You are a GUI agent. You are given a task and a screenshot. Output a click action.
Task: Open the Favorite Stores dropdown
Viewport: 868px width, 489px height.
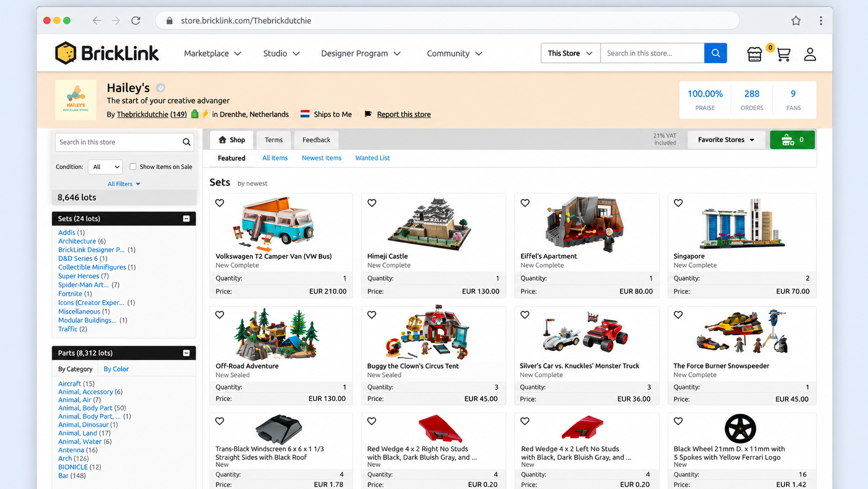pyautogui.click(x=726, y=140)
